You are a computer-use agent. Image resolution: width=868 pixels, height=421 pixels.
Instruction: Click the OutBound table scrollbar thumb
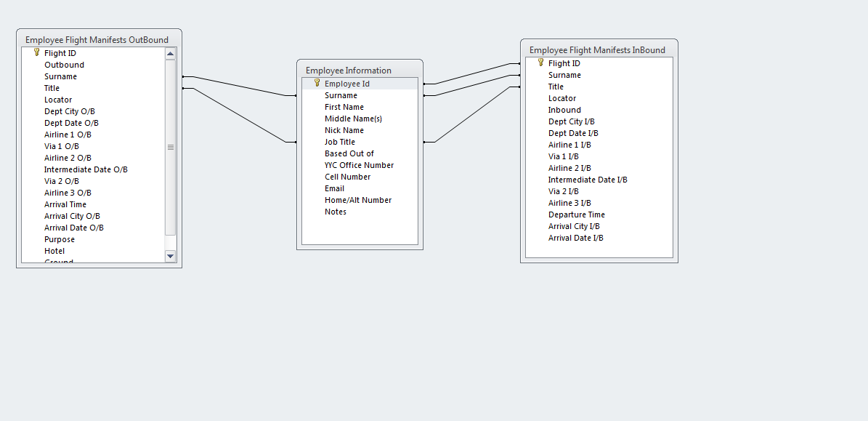pyautogui.click(x=171, y=148)
